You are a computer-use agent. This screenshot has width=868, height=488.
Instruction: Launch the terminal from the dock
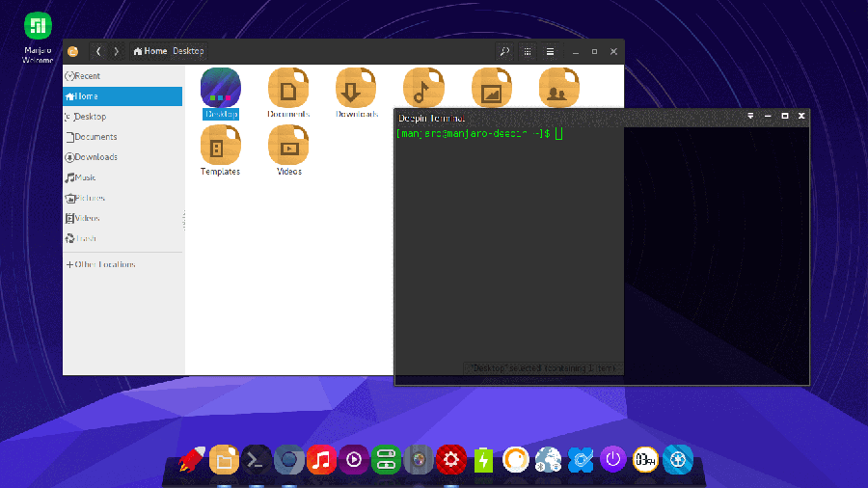tap(256, 460)
